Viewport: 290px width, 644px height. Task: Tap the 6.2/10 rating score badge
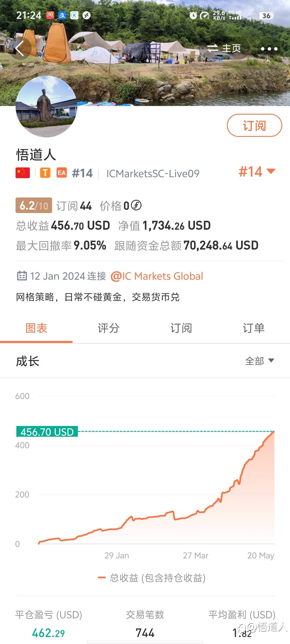point(34,206)
